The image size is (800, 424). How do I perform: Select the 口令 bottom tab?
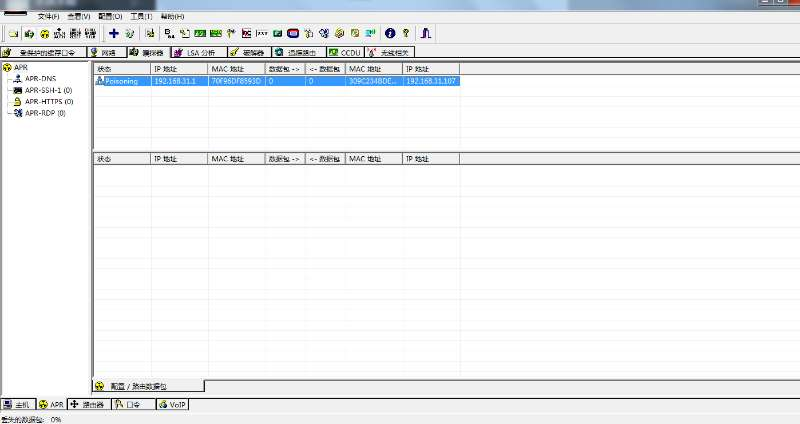pyautogui.click(x=133, y=405)
